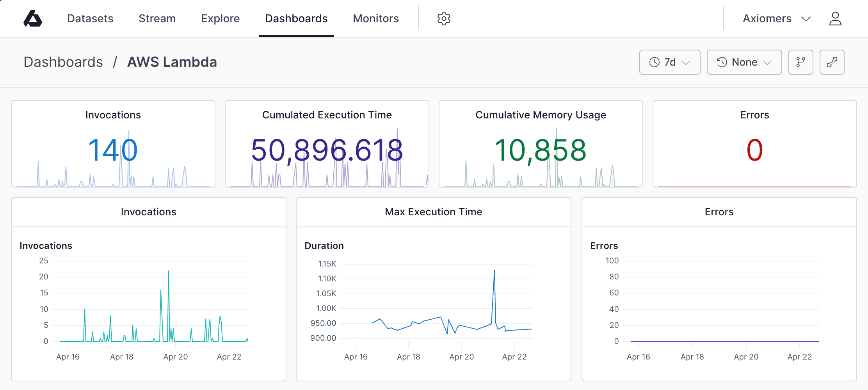Click the AWS Lambda dashboard title
The height and width of the screenshot is (390, 868).
172,62
